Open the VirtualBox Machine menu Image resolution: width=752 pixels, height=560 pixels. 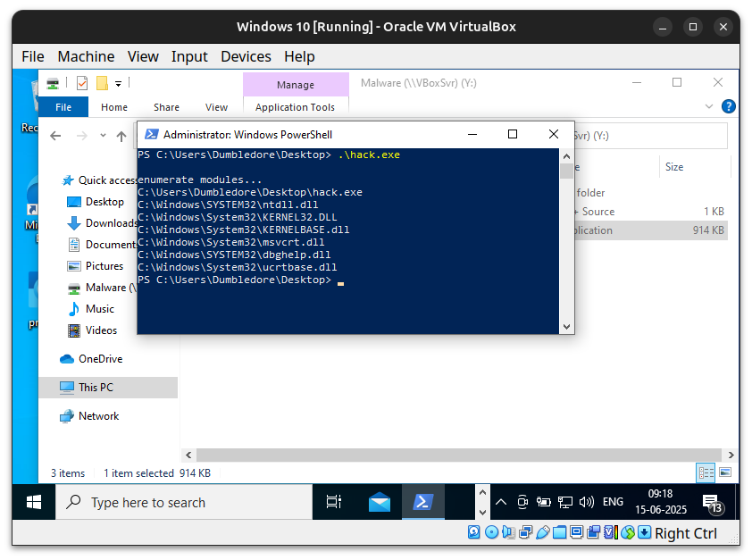(86, 56)
